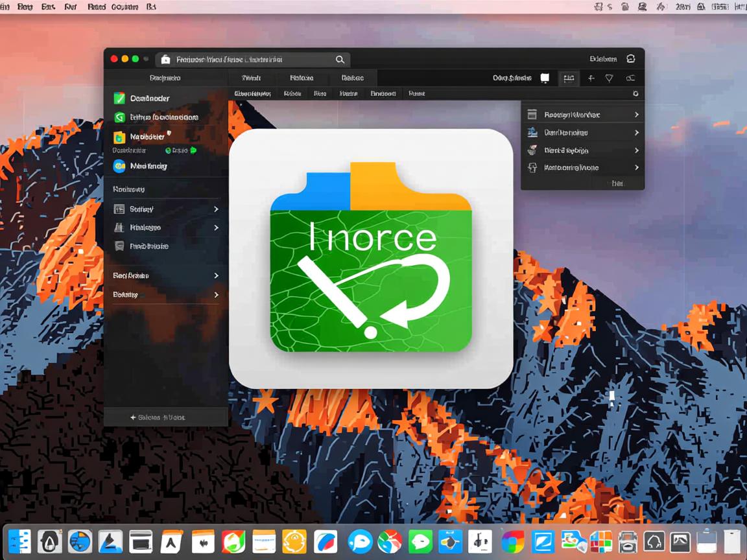Click the address field in the title bar

click(x=246, y=60)
